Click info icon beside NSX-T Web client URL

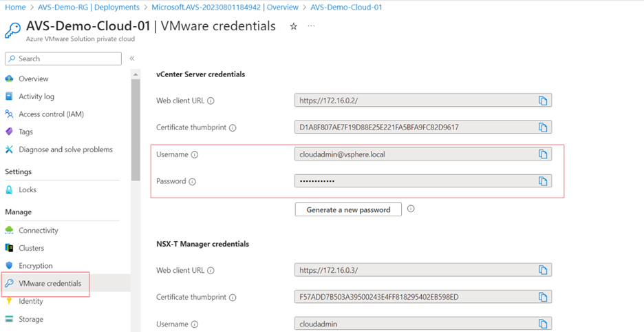tap(211, 271)
